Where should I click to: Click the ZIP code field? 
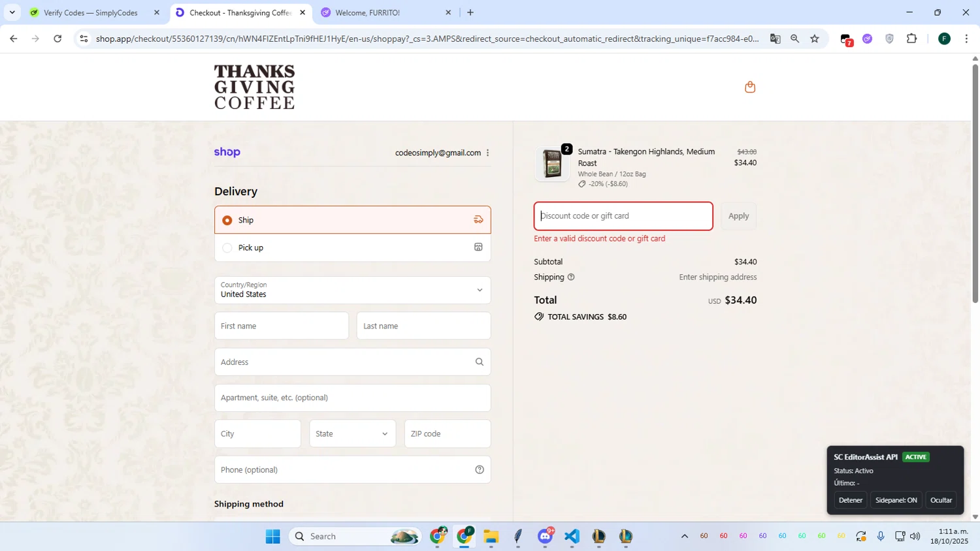(448, 433)
